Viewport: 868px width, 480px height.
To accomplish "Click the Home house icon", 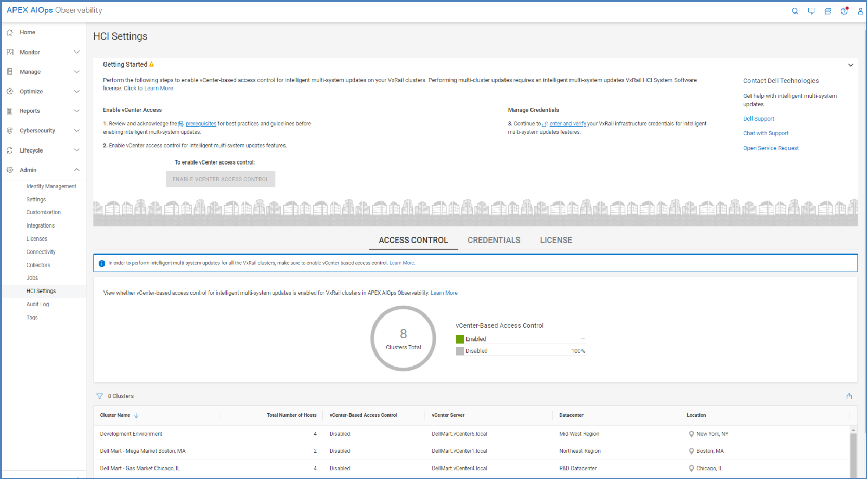I will pyautogui.click(x=10, y=32).
